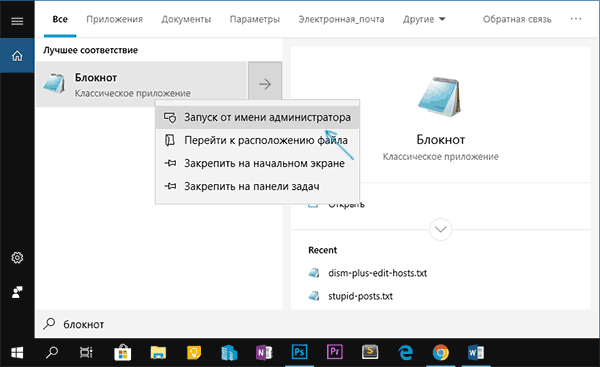Switch to the Приложения tab

tap(114, 19)
